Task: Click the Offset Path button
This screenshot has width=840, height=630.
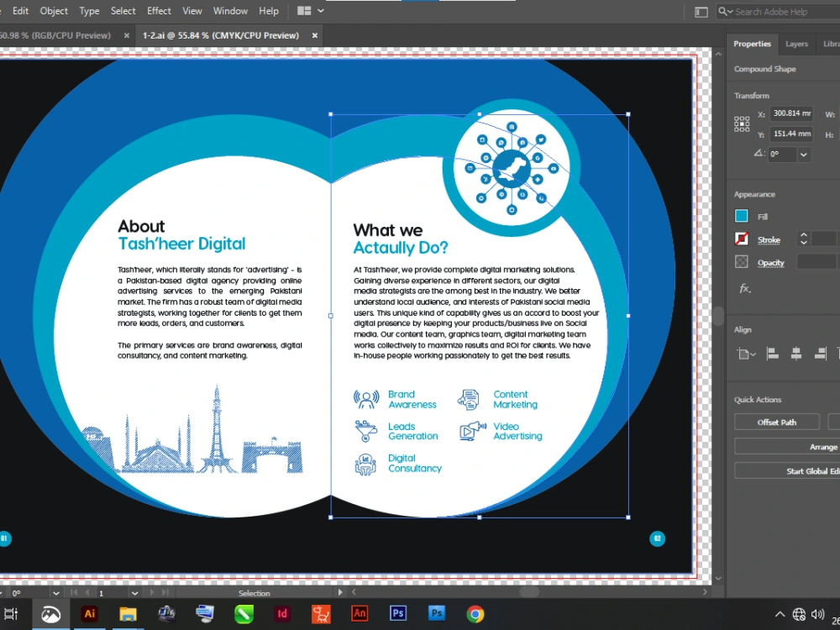Action: [x=777, y=423]
